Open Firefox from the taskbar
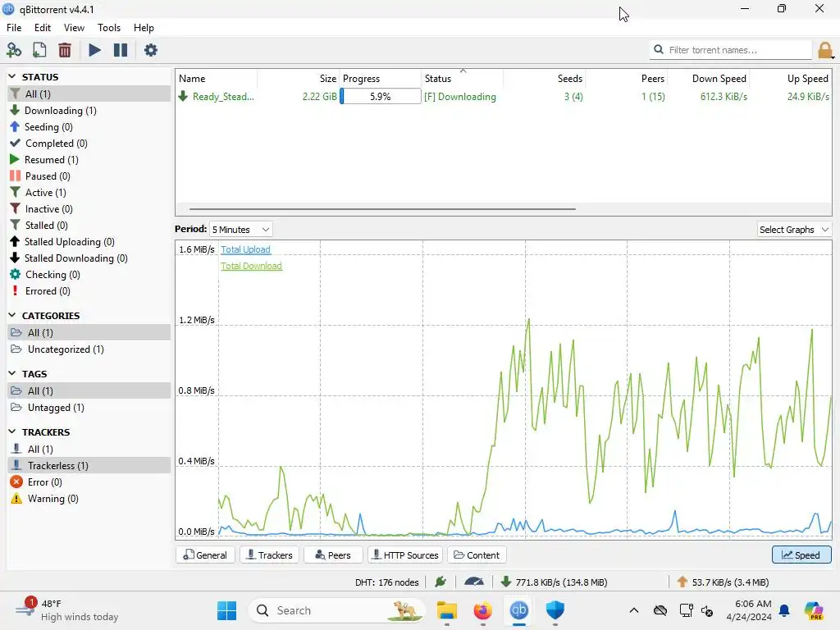 click(x=482, y=610)
